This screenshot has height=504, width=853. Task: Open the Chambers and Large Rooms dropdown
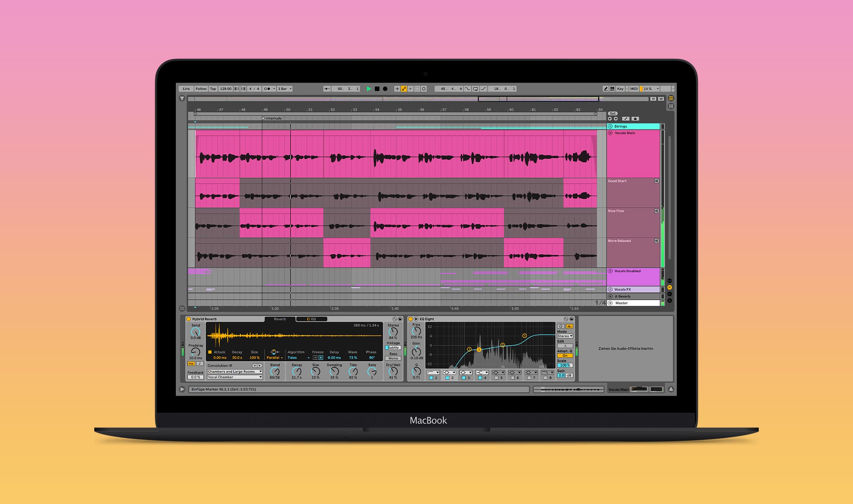pyautogui.click(x=235, y=371)
